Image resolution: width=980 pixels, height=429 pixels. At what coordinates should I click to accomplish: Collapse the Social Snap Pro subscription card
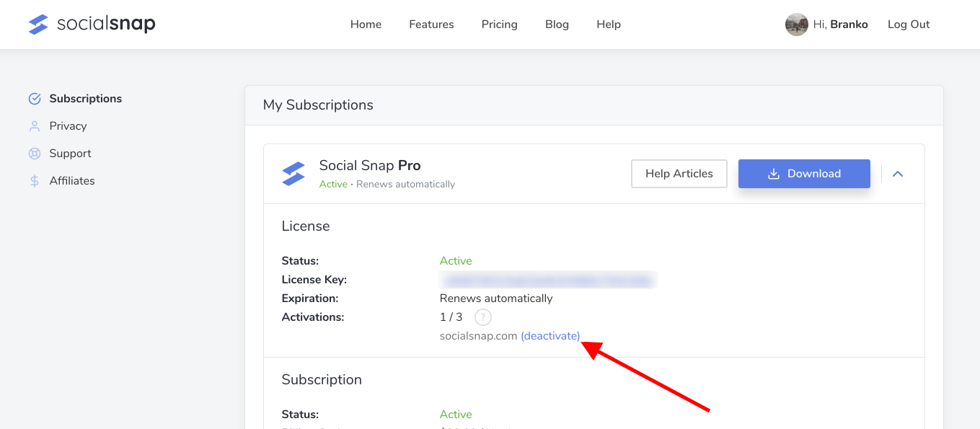point(898,173)
